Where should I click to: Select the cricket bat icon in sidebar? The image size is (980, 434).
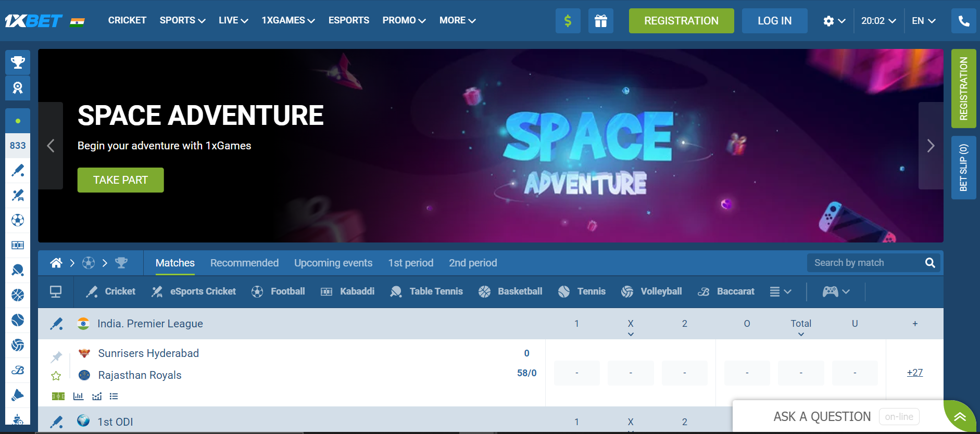tap(18, 170)
